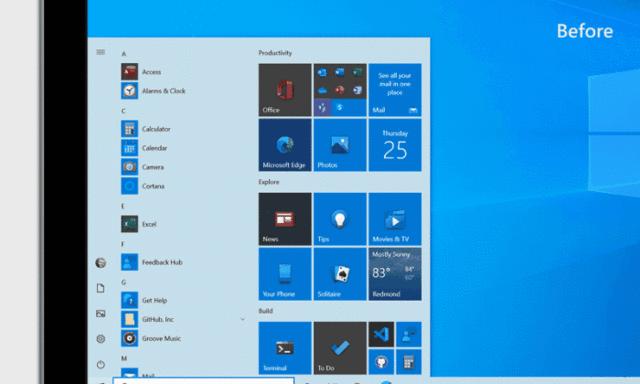The height and width of the screenshot is (384, 640).
Task: Open the To Do tile
Action: click(340, 348)
